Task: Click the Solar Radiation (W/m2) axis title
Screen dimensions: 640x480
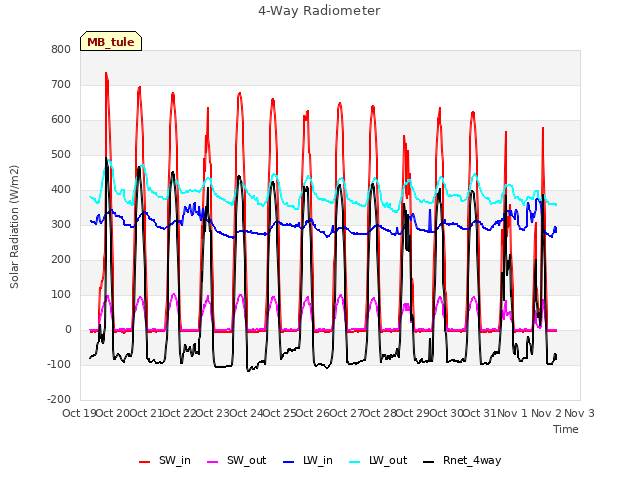Action: (x=14, y=227)
